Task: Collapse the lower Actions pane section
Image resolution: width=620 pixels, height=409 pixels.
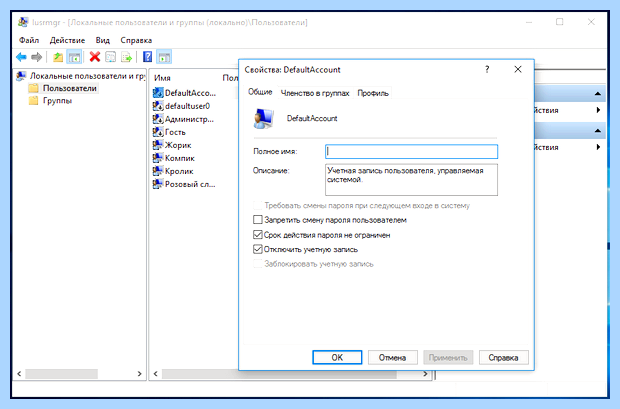Action: coord(598,131)
